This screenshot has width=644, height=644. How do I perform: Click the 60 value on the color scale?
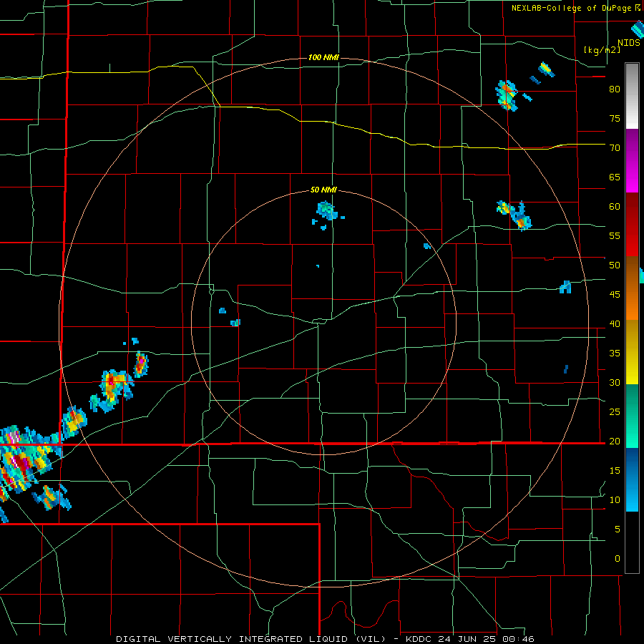pos(615,207)
